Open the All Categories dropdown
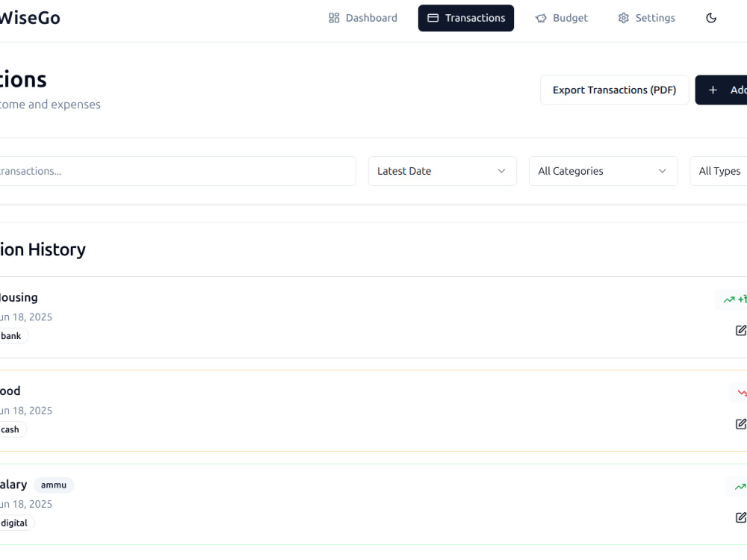Screen dimensions: 747x560 [603, 171]
